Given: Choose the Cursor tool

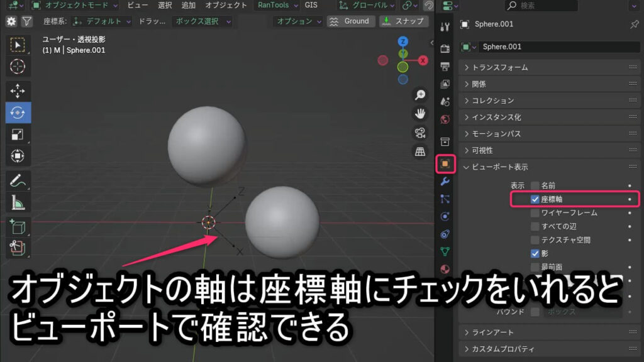Looking at the screenshot, I should pos(18,66).
